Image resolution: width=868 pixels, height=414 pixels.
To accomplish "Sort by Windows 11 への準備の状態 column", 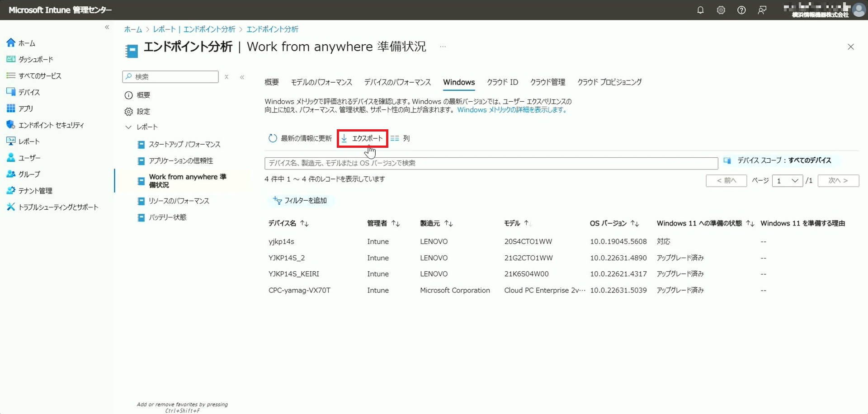I will point(705,223).
